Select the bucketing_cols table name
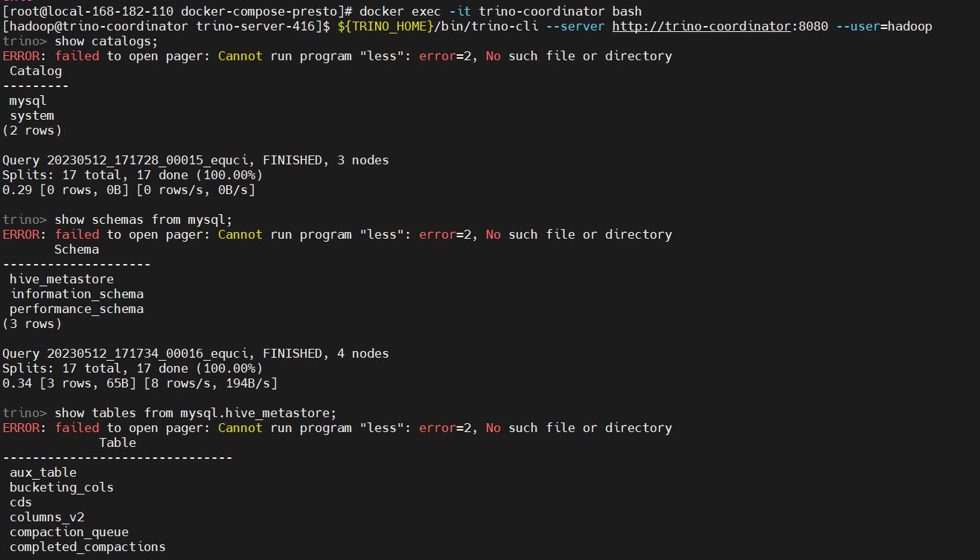 (61, 487)
